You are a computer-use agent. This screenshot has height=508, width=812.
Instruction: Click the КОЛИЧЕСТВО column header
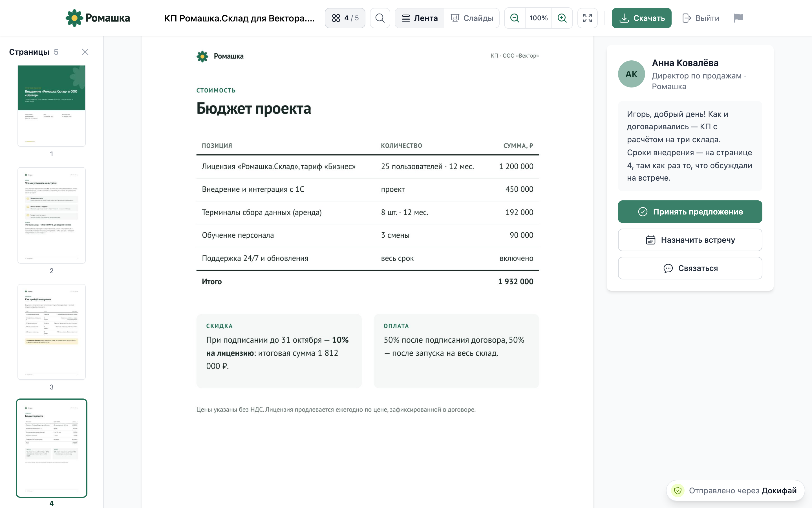click(401, 145)
